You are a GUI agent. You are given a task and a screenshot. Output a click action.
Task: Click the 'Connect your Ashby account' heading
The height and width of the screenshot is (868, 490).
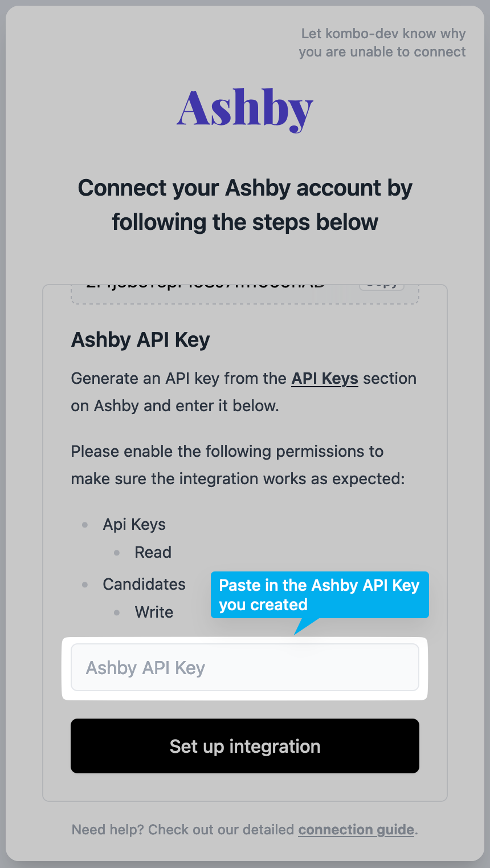pos(245,205)
